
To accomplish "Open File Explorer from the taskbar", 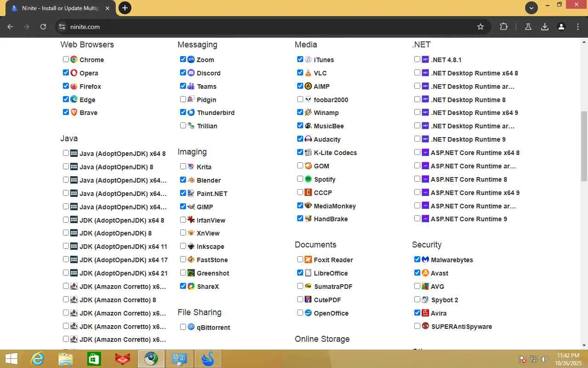I will pos(66,359).
